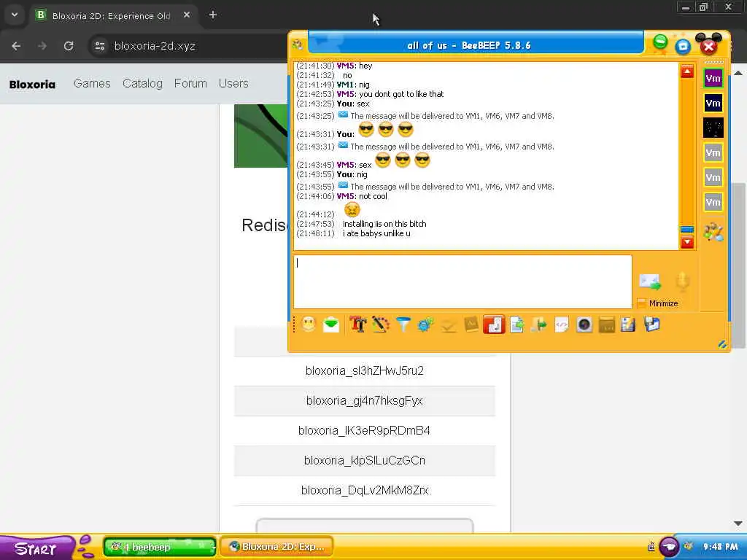Click the group members icon below the avatars

(713, 232)
